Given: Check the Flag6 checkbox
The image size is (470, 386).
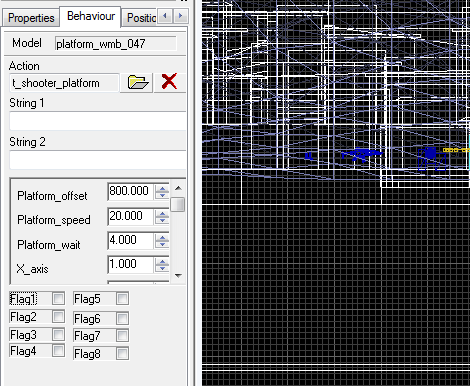Looking at the screenshot, I should 122,319.
